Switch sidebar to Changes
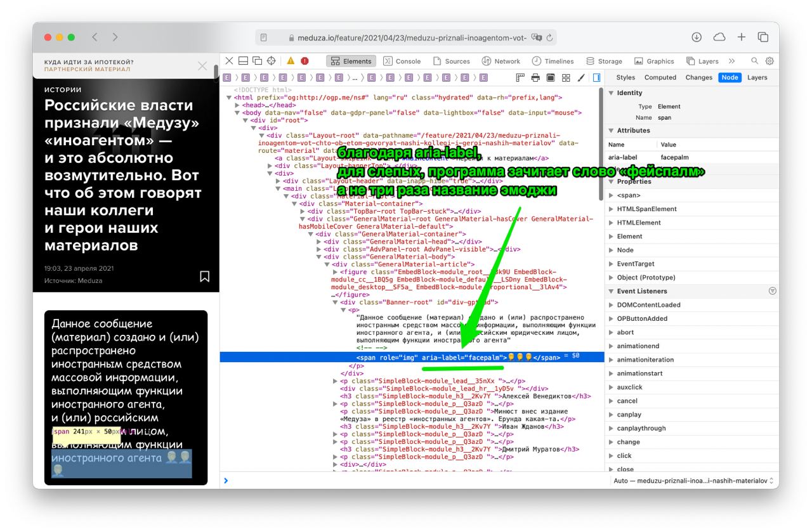The height and width of the screenshot is (532, 812). [x=699, y=77]
